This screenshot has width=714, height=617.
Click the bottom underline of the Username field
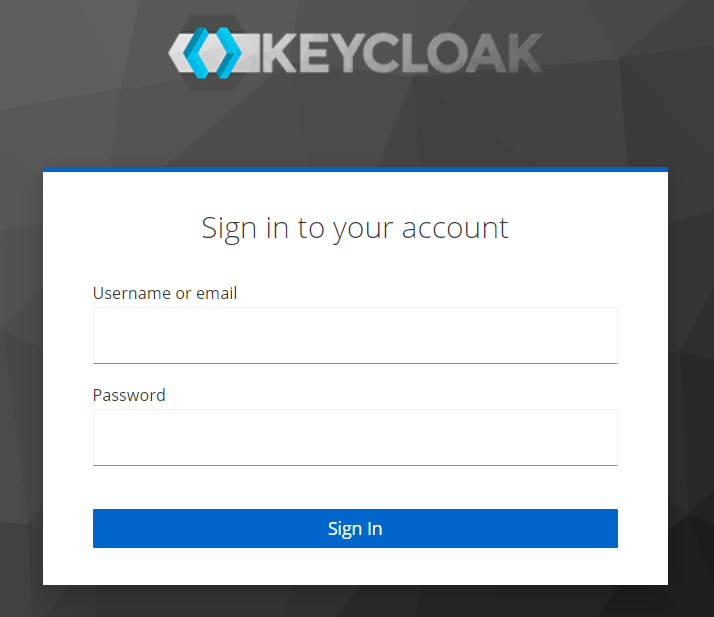pyautogui.click(x=355, y=363)
